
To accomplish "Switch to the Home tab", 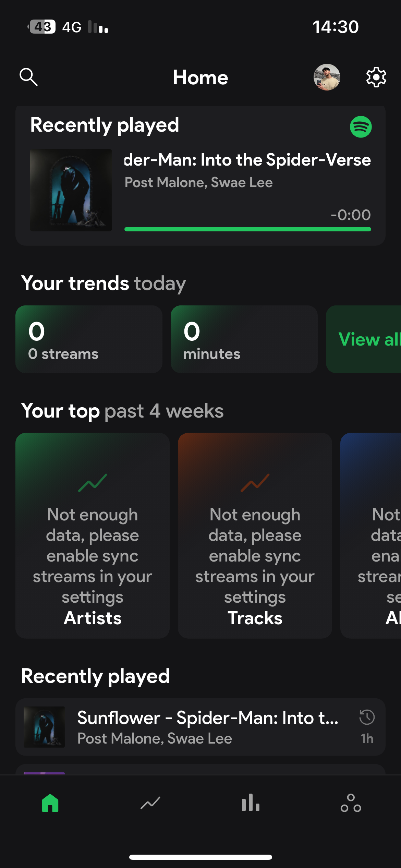I will (50, 803).
